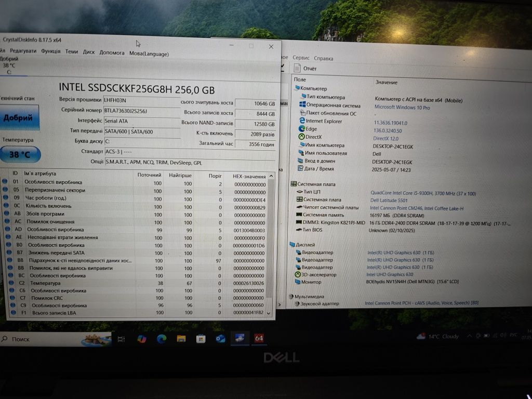Click the Отчёт page icon
The image size is (532, 399).
[297, 68]
